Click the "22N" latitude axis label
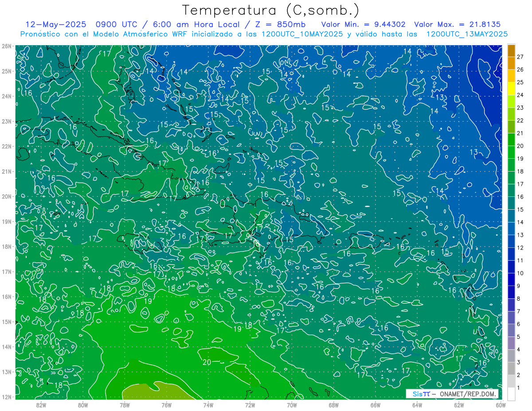 6,146
